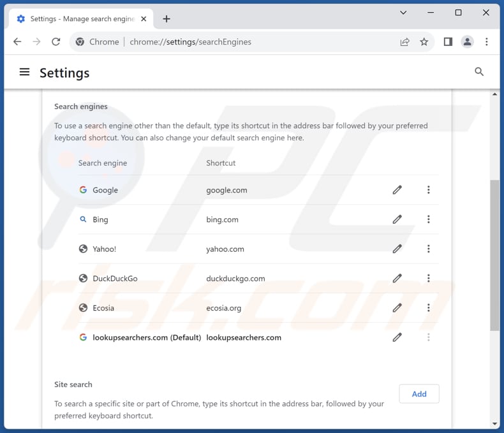Bookmark this page with the star
The width and height of the screenshot is (504, 433).
424,42
